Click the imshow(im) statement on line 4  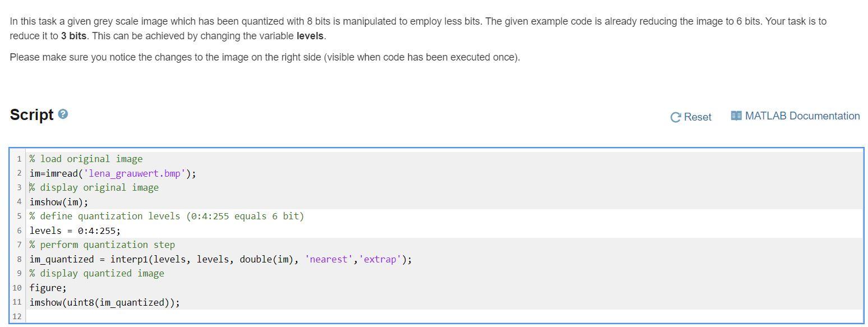click(58, 202)
